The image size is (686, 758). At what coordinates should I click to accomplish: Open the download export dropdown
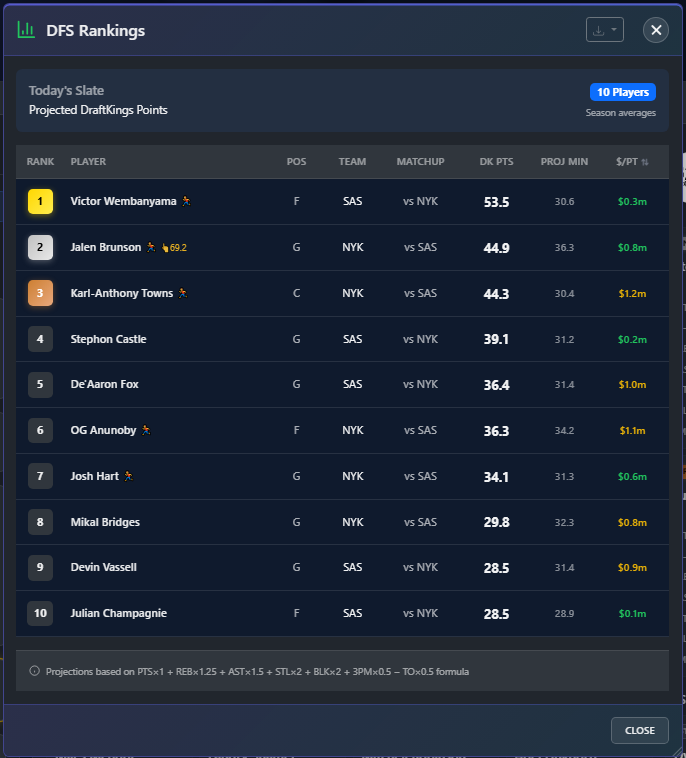[604, 30]
